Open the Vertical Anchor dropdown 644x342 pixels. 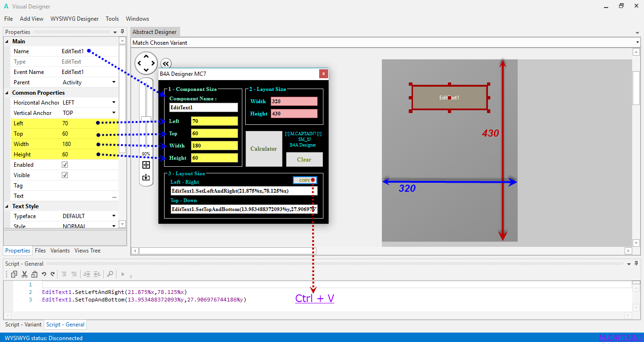[x=114, y=113]
